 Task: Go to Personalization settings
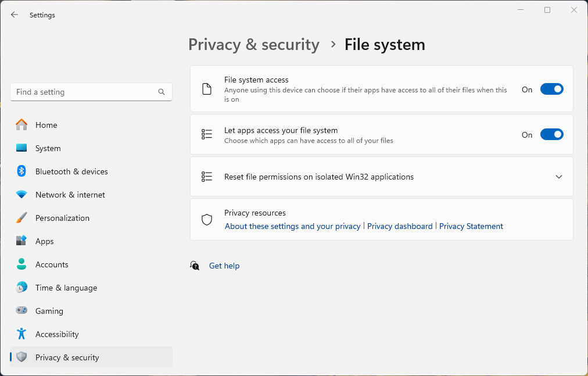[x=62, y=218]
